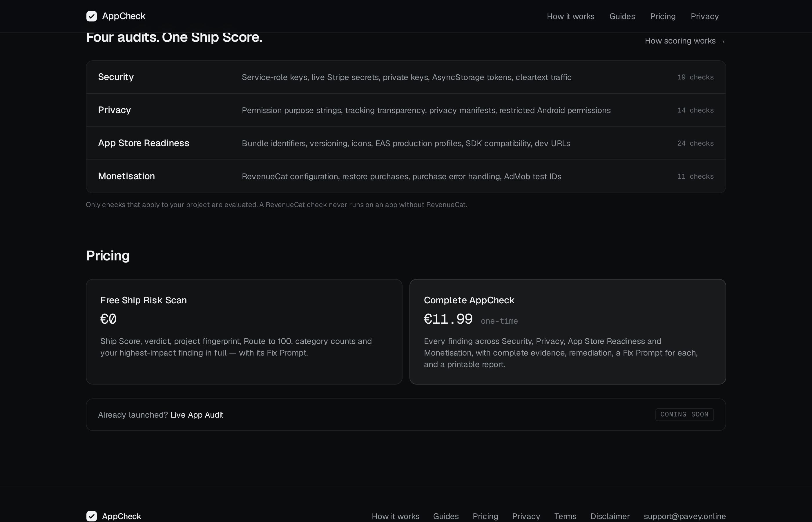812x522 pixels.
Task: Select the App Store Readiness row title
Action: click(x=144, y=143)
